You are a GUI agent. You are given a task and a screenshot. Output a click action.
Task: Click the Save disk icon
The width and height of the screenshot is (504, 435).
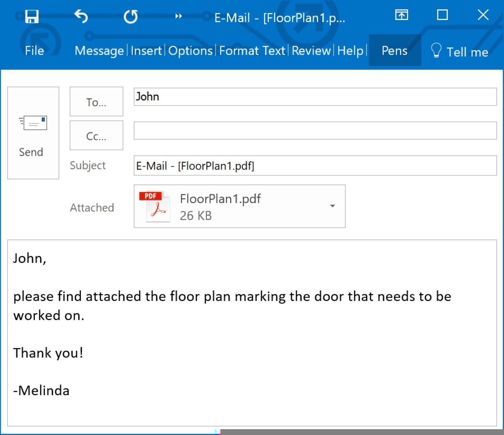(32, 16)
